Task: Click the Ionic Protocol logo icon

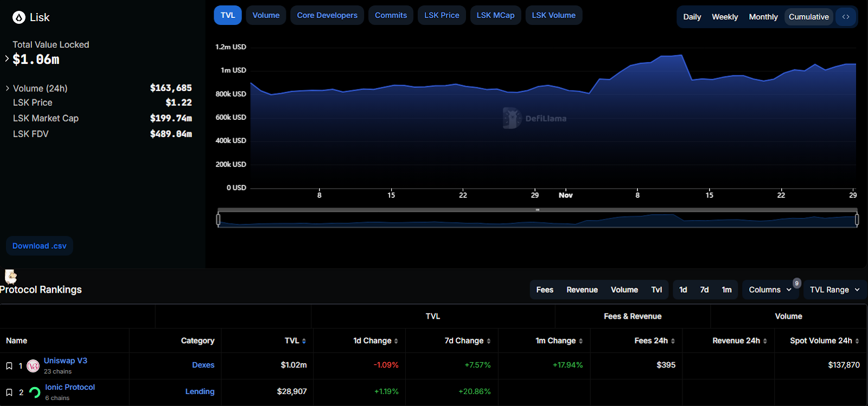Action: click(35, 392)
